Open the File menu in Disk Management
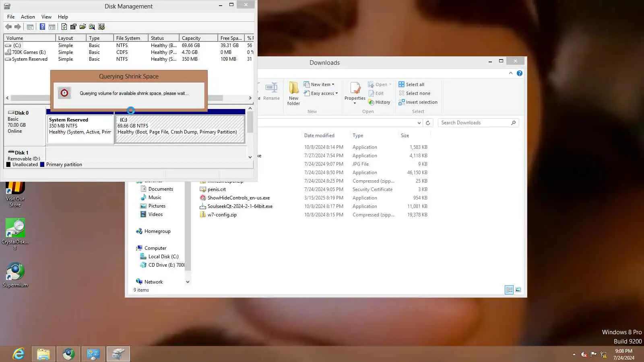Image resolution: width=644 pixels, height=362 pixels. [x=11, y=17]
